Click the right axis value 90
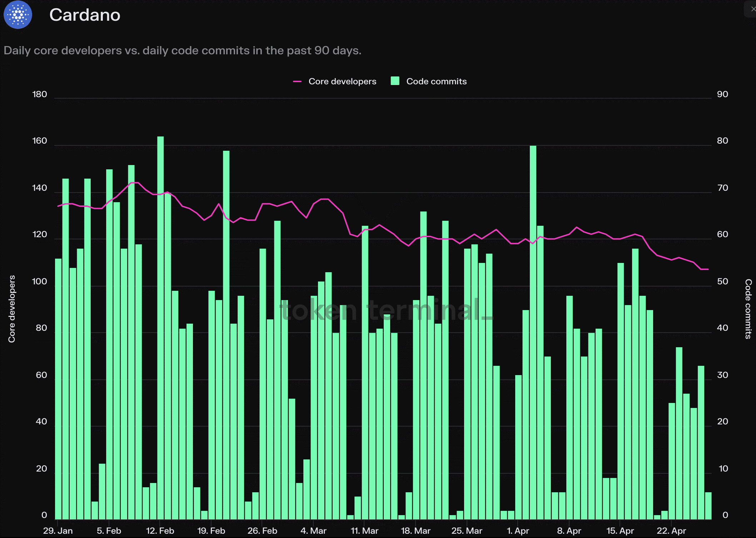756x538 pixels. click(x=722, y=94)
